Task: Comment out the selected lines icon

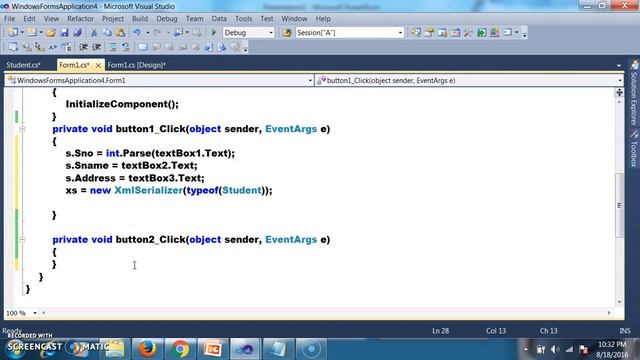Action: click(x=113, y=47)
